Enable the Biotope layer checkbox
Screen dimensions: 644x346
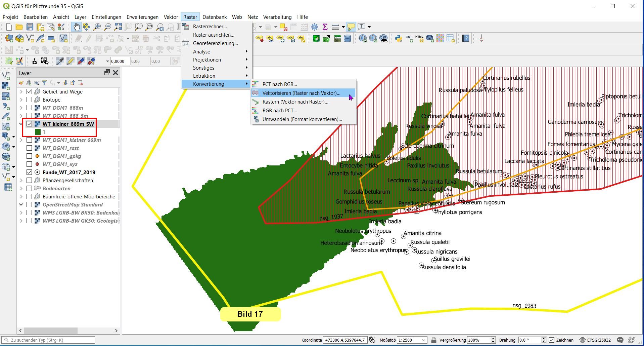(29, 100)
